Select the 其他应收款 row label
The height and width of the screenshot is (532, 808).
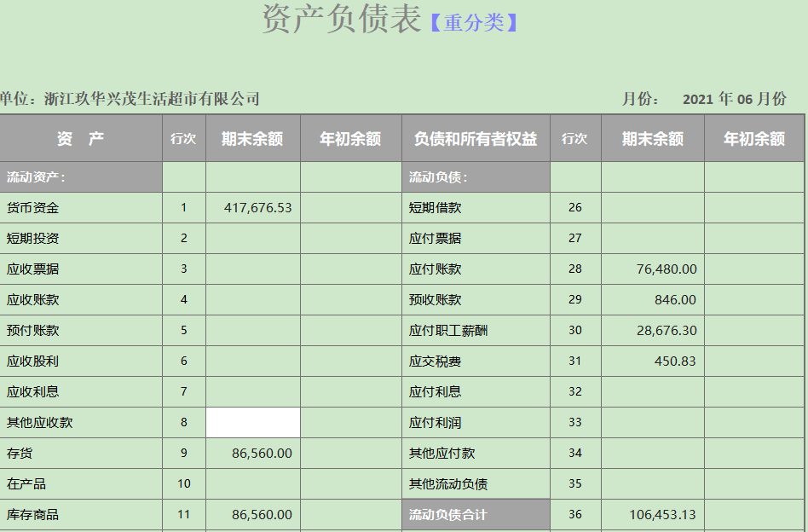coord(39,422)
